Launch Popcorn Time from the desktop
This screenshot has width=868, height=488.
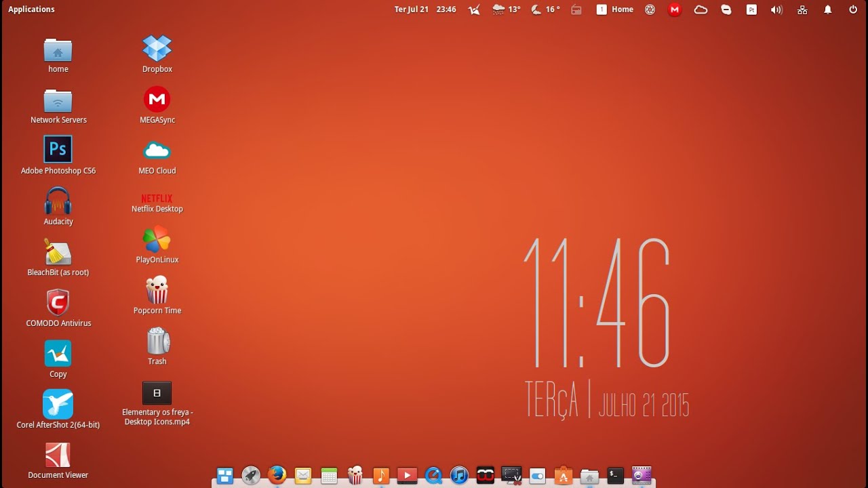coord(157,290)
